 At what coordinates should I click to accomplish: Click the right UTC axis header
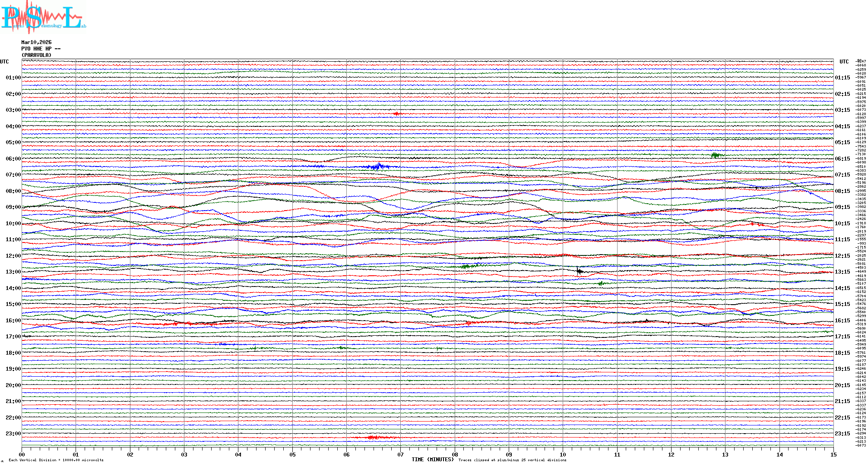[x=844, y=62]
